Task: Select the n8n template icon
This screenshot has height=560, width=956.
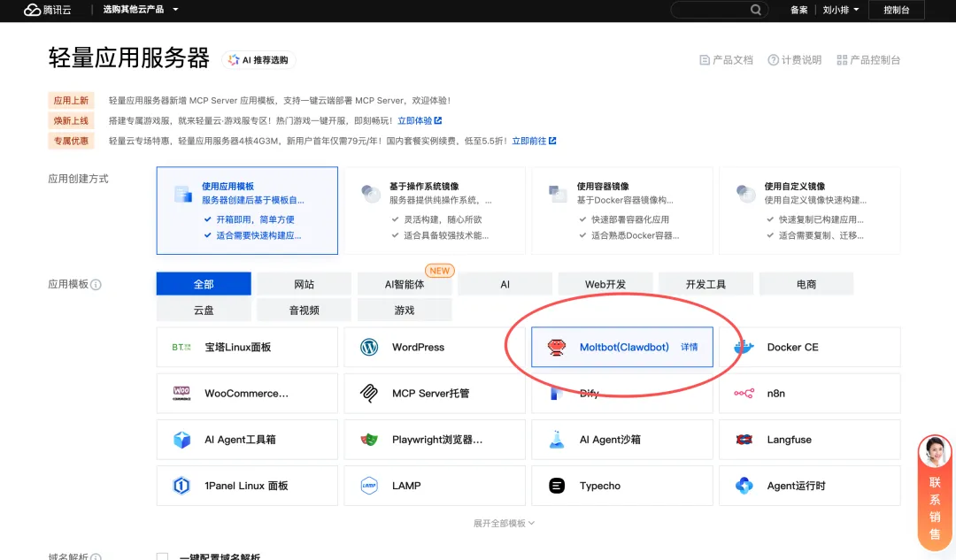Action: point(745,393)
